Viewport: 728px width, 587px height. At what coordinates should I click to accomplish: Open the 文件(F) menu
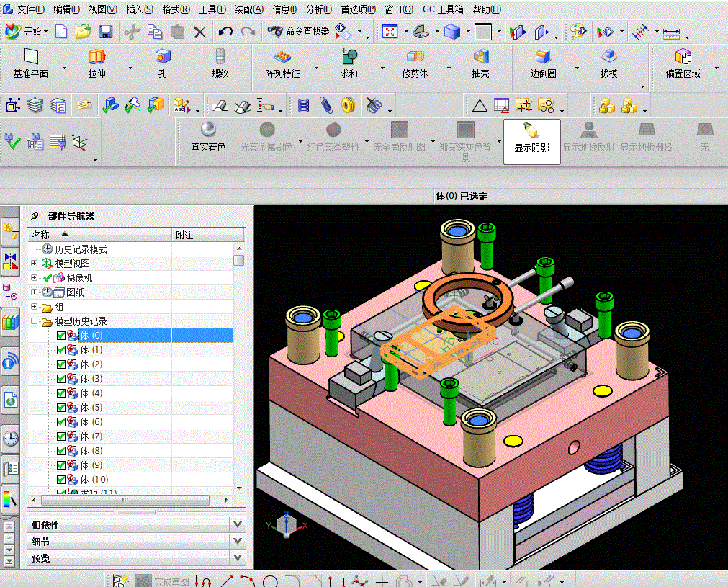[31, 9]
